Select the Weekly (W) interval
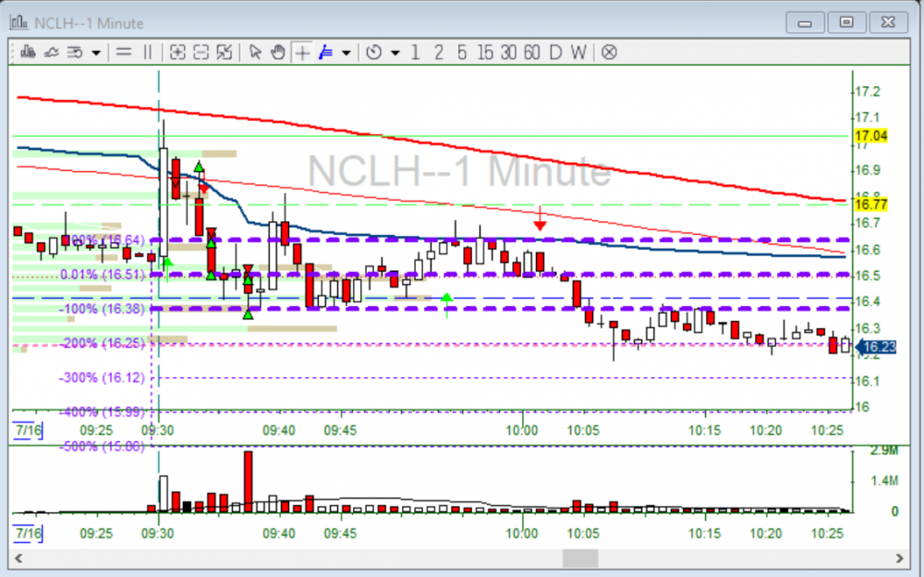This screenshot has width=924, height=577. (577, 53)
